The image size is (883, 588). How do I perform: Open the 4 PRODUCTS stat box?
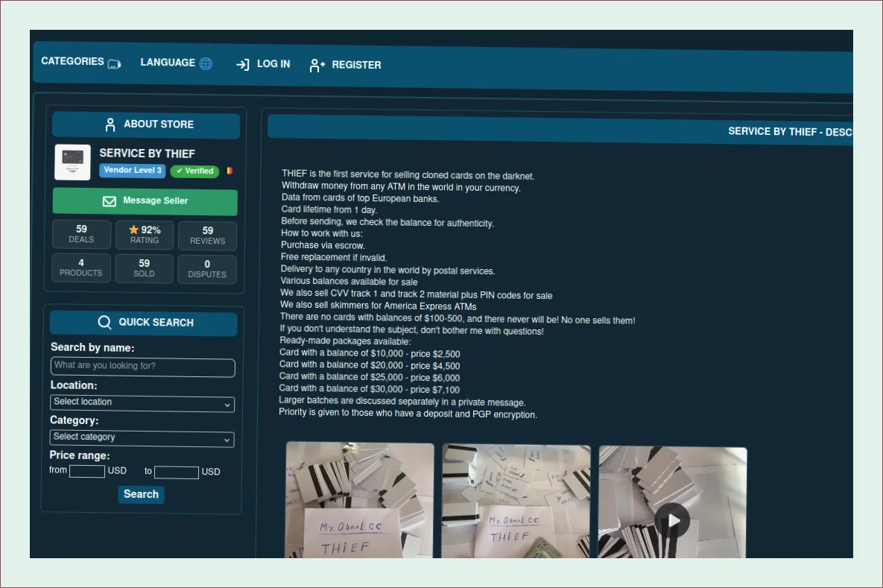pyautogui.click(x=81, y=268)
